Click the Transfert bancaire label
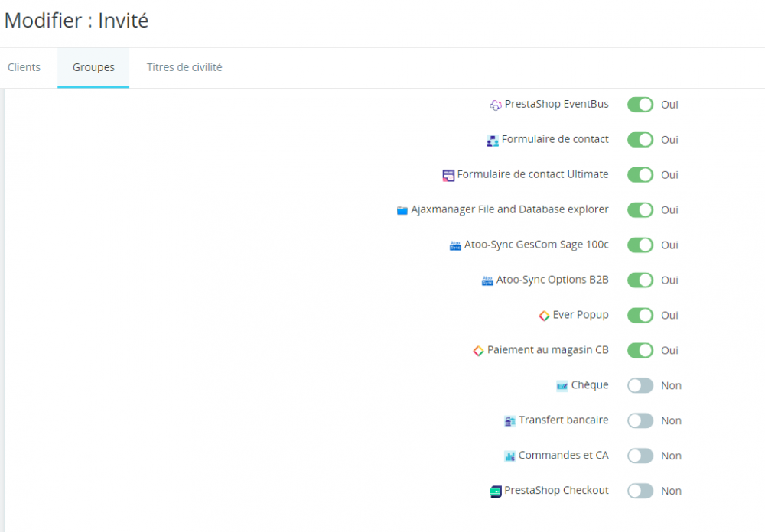This screenshot has height=532, width=765. coord(562,420)
